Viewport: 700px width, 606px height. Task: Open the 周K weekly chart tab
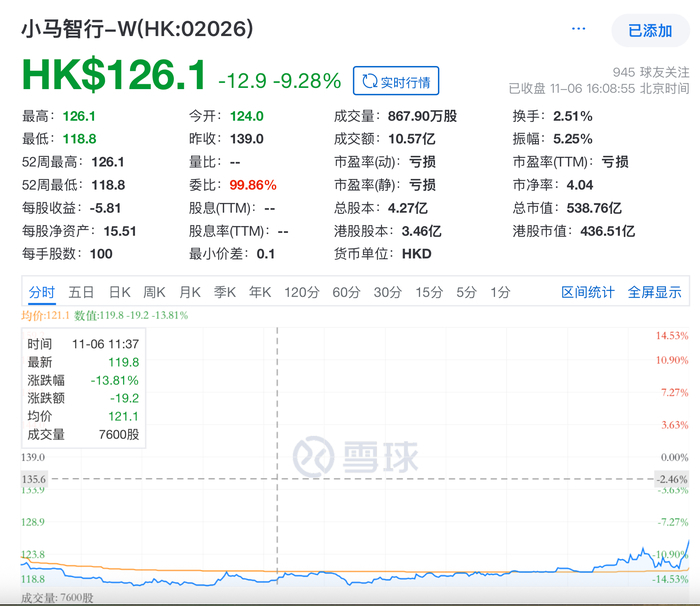click(x=154, y=292)
